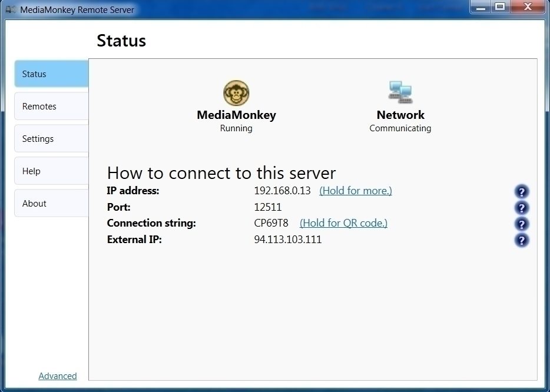The image size is (550, 392).
Task: Click the port number 12511
Action: (267, 207)
